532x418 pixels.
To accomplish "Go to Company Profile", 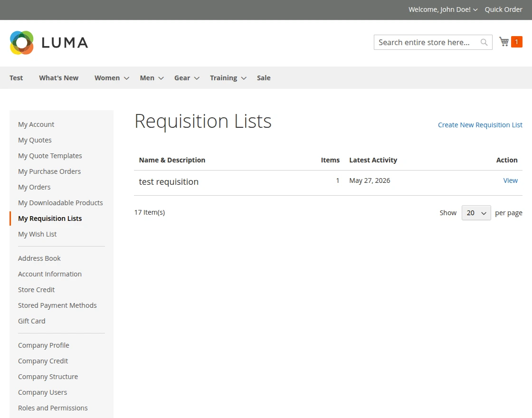I will (x=43, y=345).
